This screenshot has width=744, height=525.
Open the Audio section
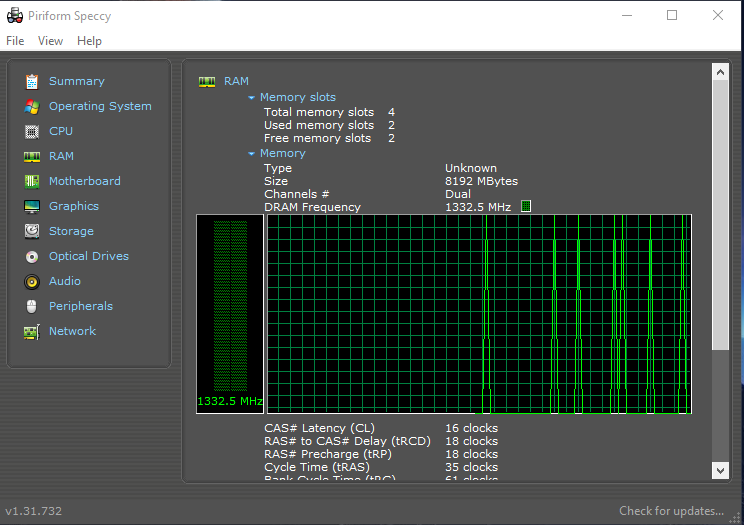pyautogui.click(x=65, y=281)
